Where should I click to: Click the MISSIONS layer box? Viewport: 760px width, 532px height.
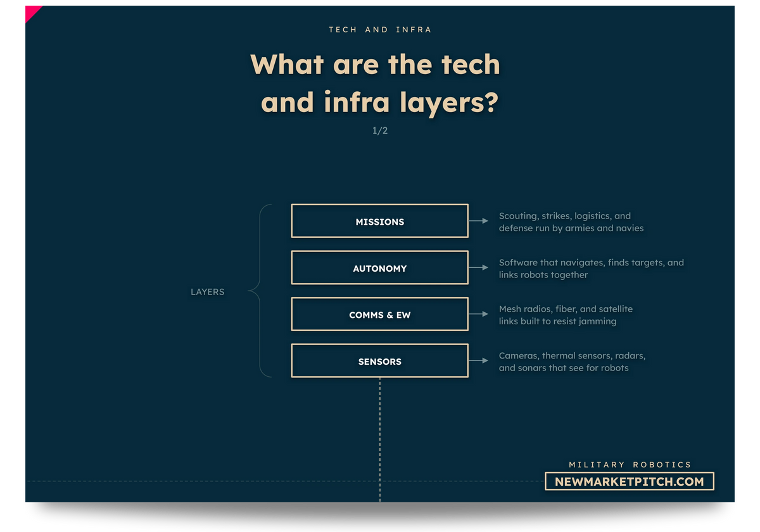coord(379,221)
